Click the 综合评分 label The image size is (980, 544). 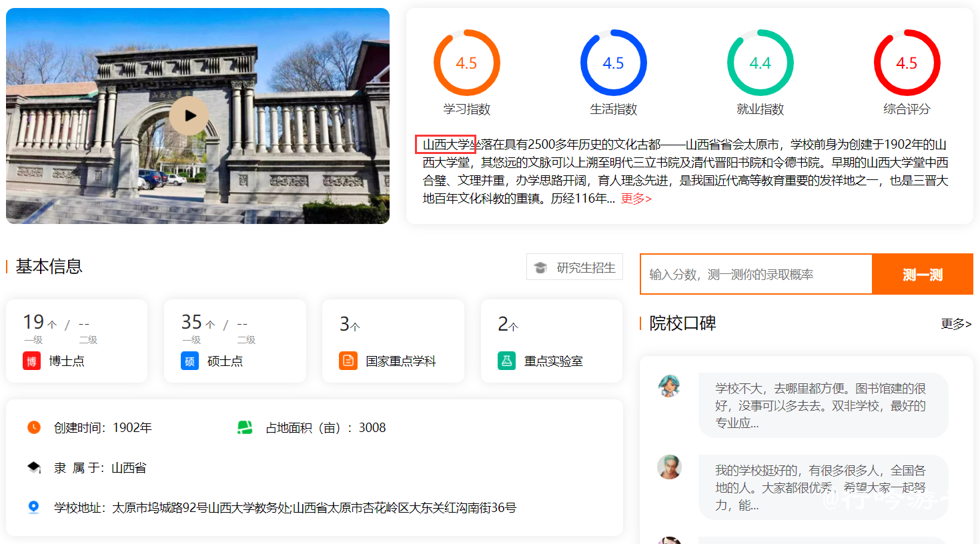coord(907,109)
